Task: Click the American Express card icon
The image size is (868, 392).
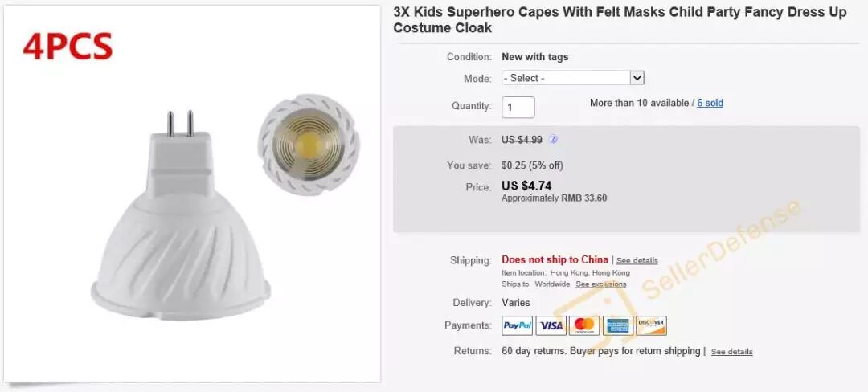Action: (618, 325)
